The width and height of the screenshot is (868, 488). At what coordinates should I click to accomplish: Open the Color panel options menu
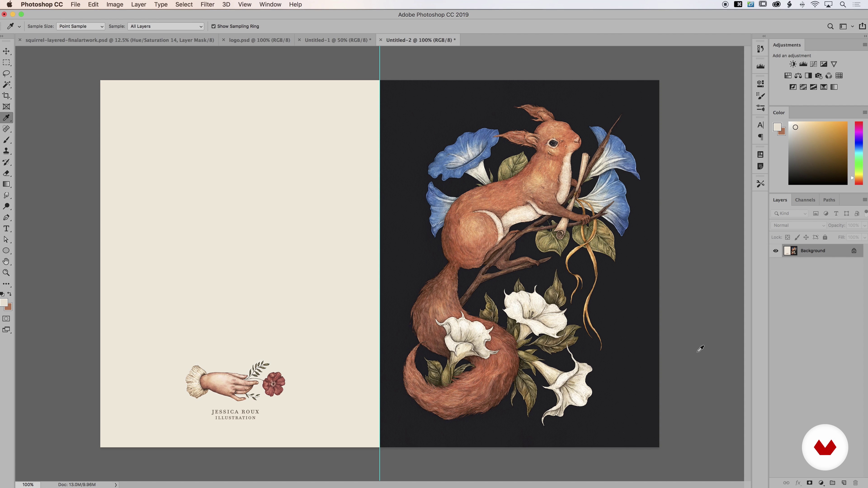(865, 112)
